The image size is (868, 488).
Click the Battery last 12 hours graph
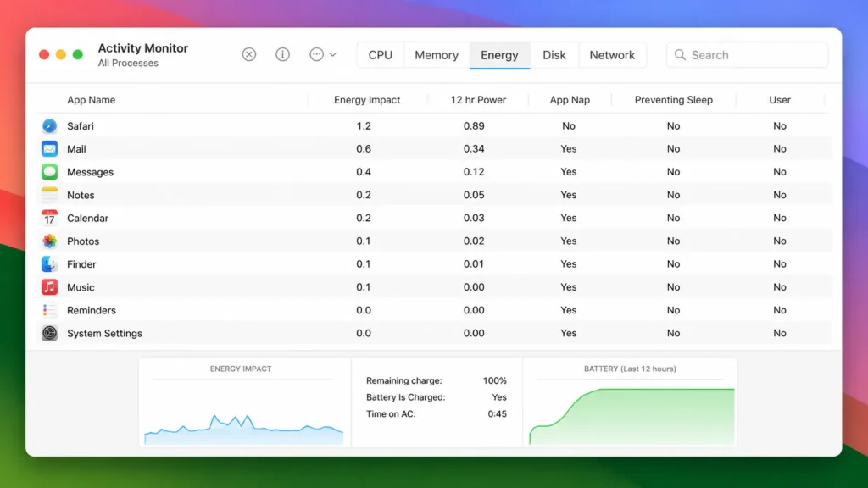(632, 416)
